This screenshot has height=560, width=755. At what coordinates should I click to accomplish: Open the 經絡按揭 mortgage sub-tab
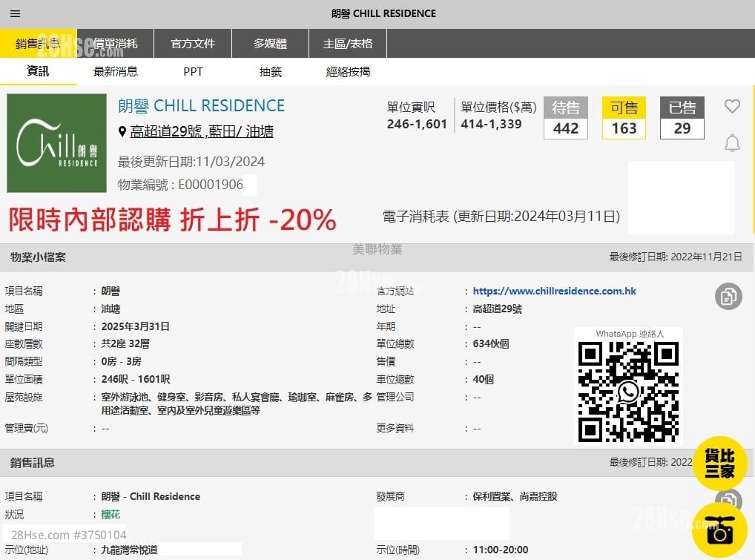(x=348, y=72)
